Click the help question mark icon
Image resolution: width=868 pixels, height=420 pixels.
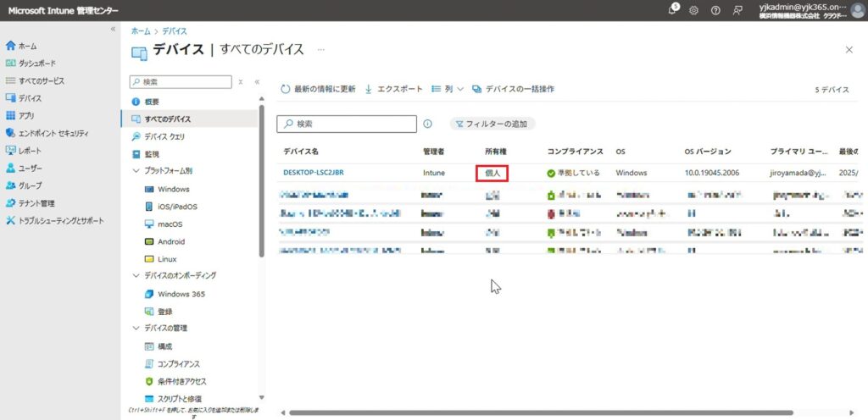(715, 10)
